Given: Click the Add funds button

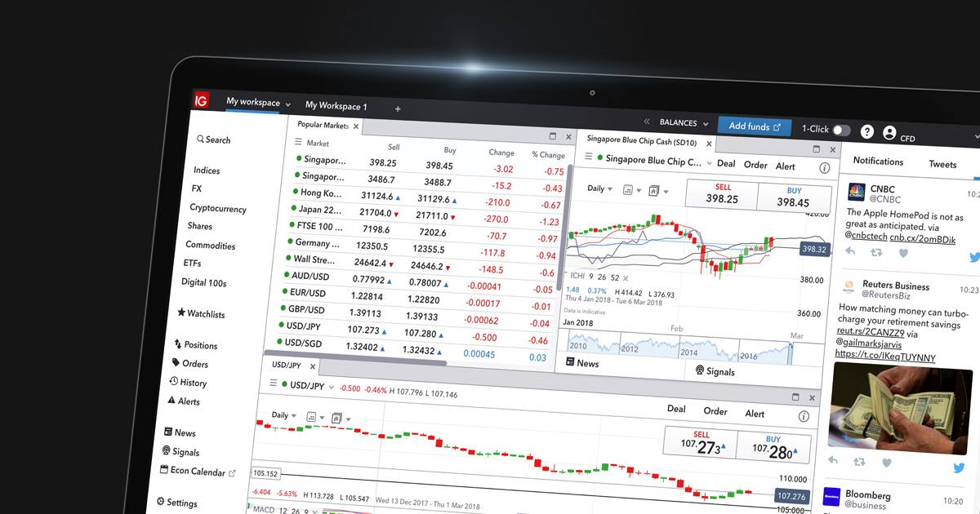Looking at the screenshot, I should [x=755, y=126].
